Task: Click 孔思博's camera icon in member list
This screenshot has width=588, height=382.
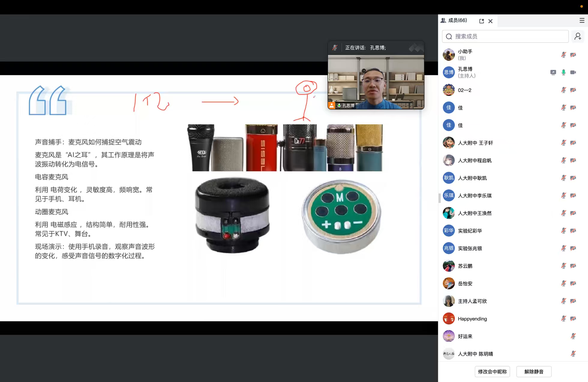Action: click(573, 72)
